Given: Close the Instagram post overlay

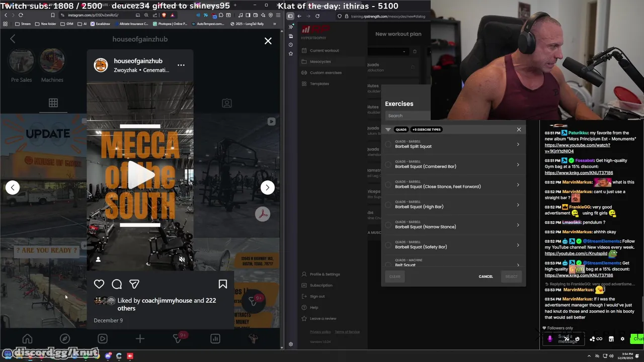Looking at the screenshot, I should [268, 41].
